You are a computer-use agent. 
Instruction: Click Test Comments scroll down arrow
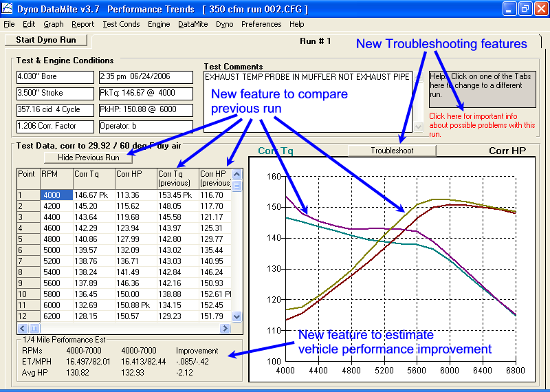[x=418, y=127]
